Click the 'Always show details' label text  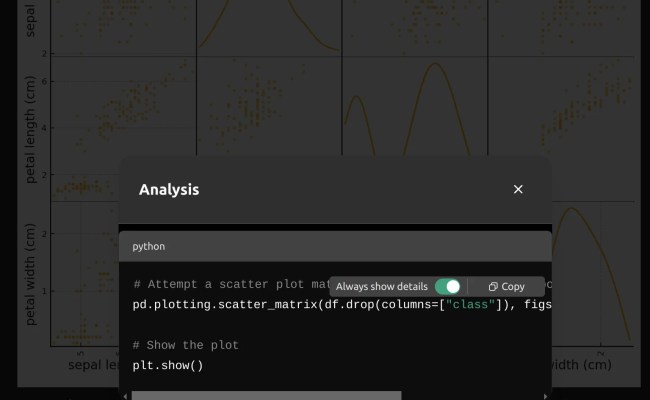pos(382,286)
